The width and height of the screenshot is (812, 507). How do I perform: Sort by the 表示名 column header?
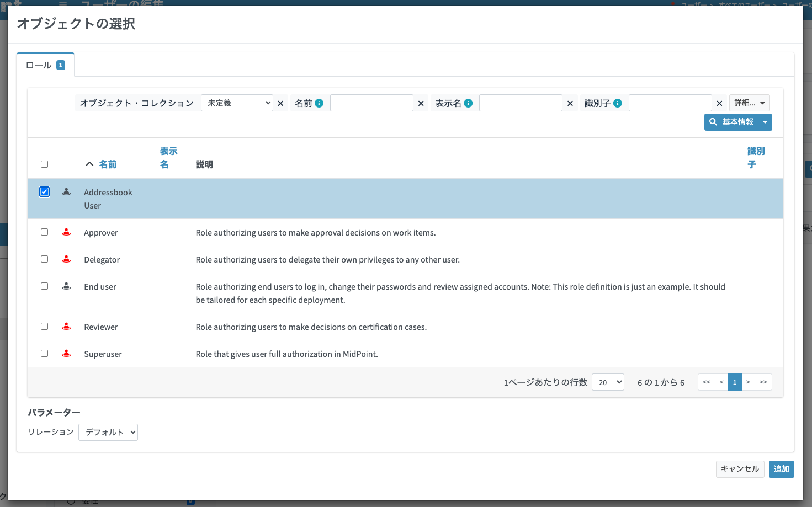point(168,158)
